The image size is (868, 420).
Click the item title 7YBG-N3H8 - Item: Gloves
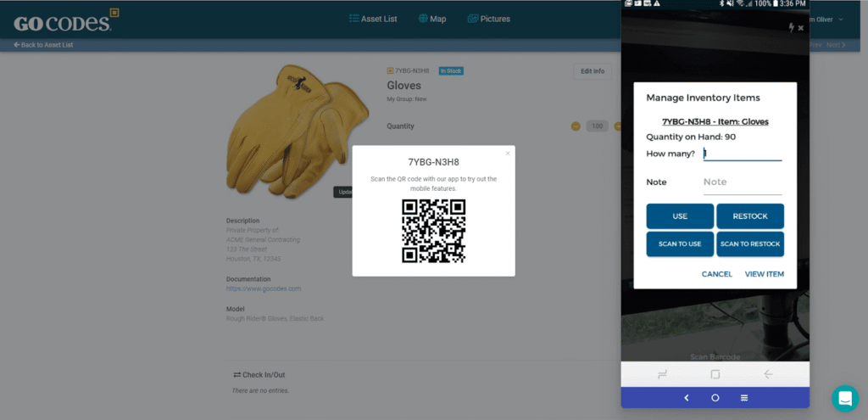coord(715,122)
